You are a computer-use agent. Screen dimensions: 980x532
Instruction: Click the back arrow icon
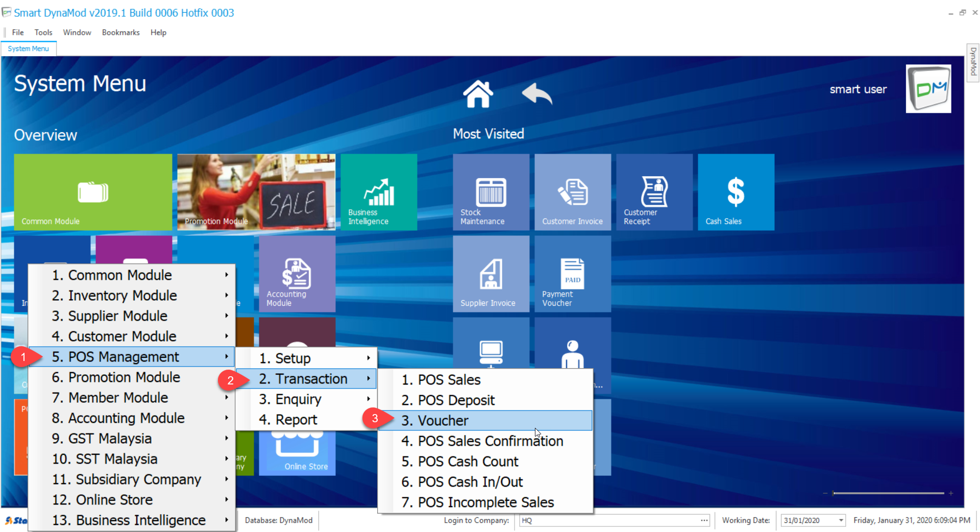click(x=537, y=94)
